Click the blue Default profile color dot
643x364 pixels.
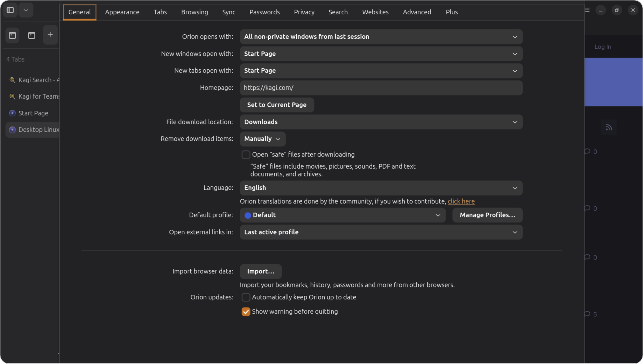(248, 215)
